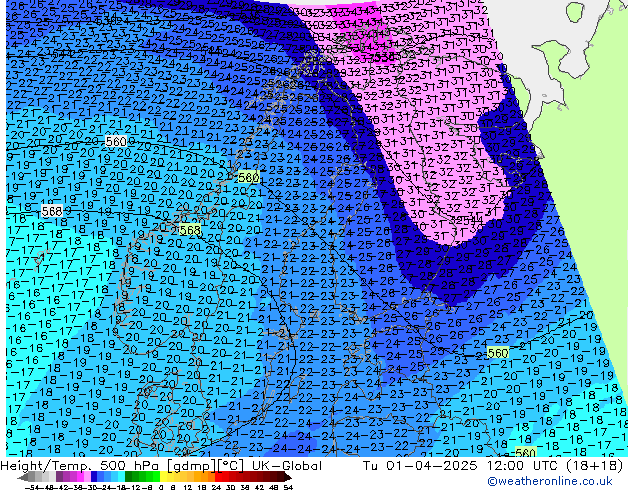Pick the cyan swatch at -18
The image size is (634, 490).
click(x=121, y=476)
